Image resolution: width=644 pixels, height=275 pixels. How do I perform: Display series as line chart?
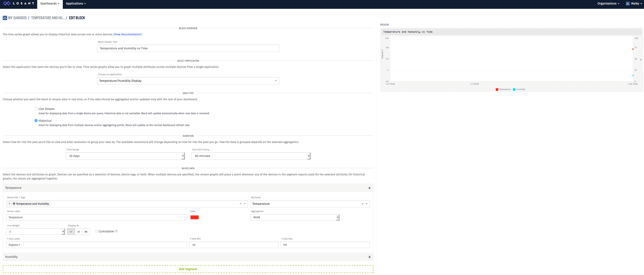pyautogui.click(x=71, y=232)
